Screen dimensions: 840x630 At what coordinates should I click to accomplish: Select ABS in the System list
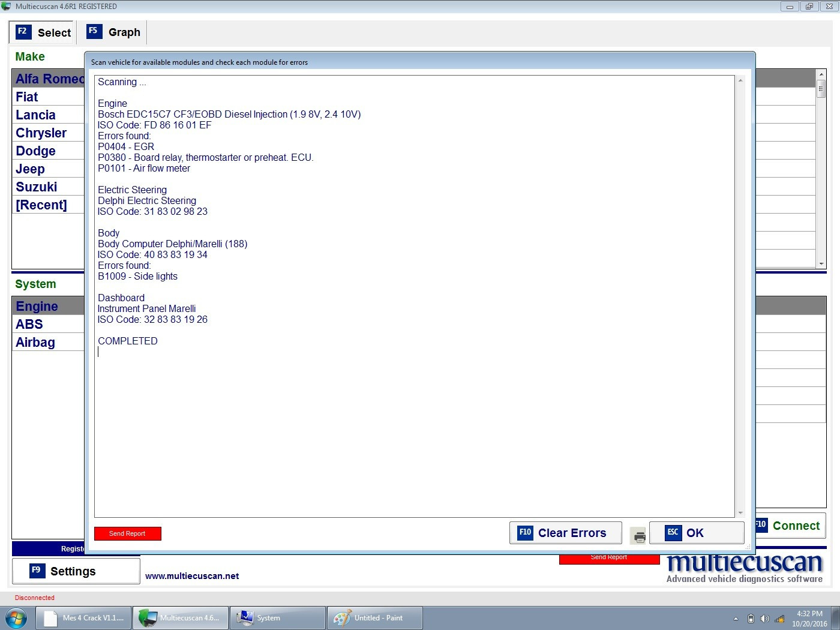click(x=49, y=324)
